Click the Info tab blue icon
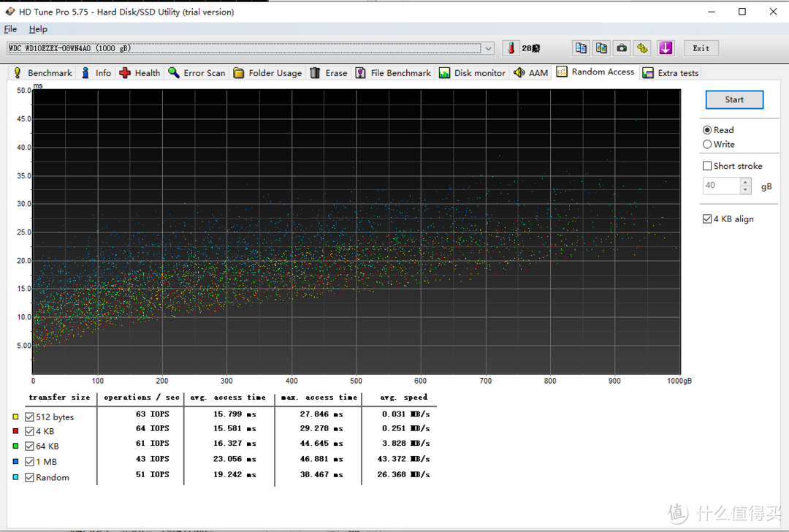This screenshot has height=532, width=789. click(x=85, y=73)
